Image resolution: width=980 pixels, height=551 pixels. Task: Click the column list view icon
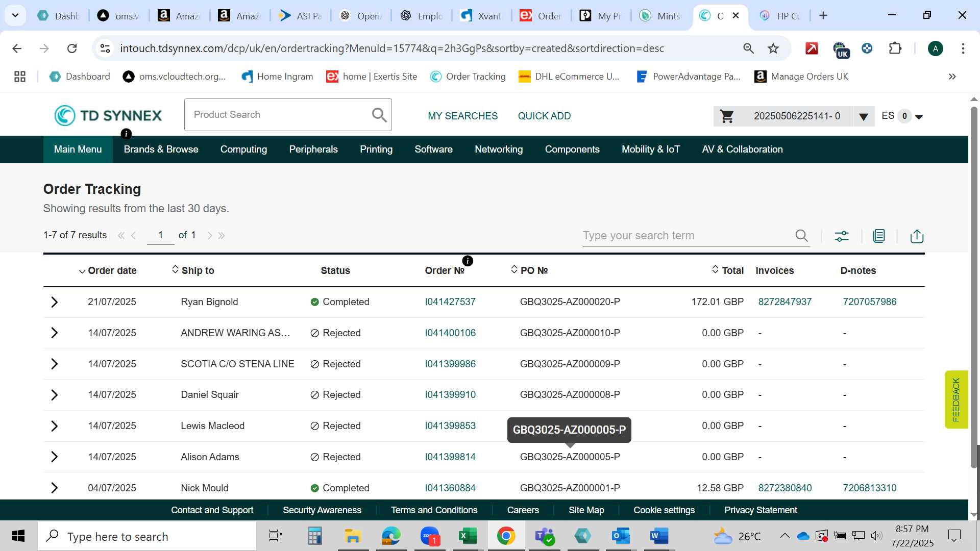click(x=879, y=236)
